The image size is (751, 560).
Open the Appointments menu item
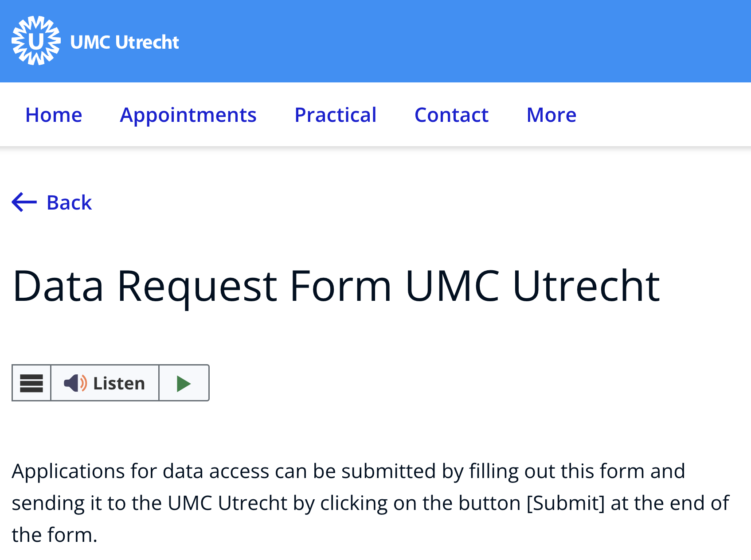[x=188, y=115]
